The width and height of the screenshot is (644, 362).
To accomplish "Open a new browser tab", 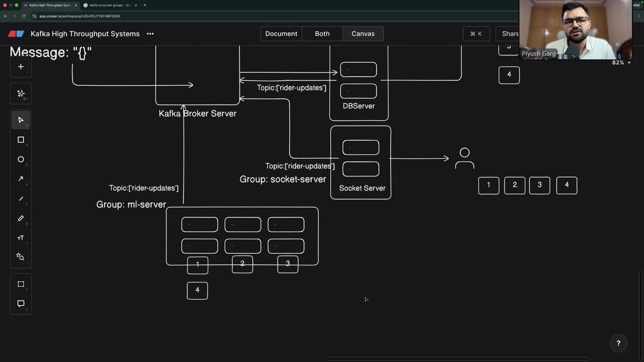I will click(x=145, y=5).
